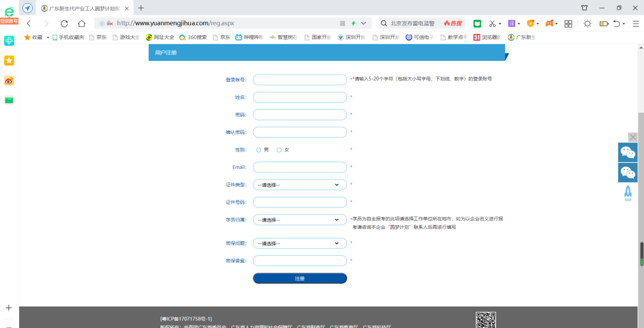Click the rocket TOP icon to scroll up

coord(627,193)
